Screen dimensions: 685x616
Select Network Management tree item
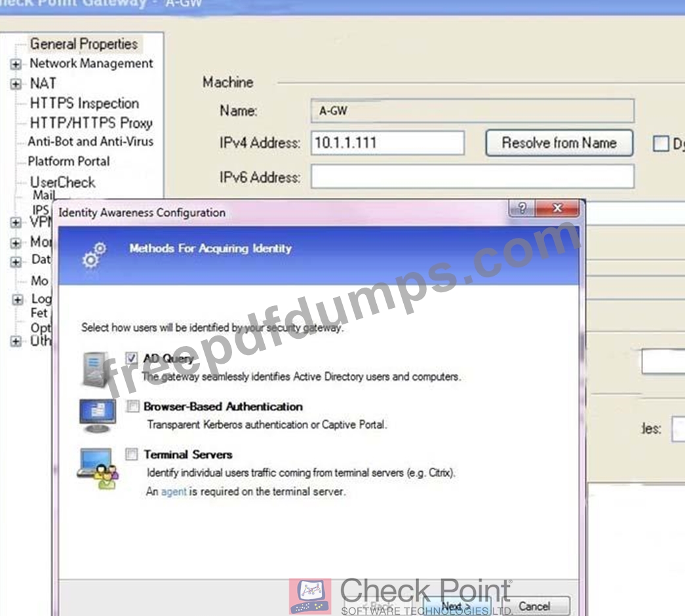click(x=91, y=64)
